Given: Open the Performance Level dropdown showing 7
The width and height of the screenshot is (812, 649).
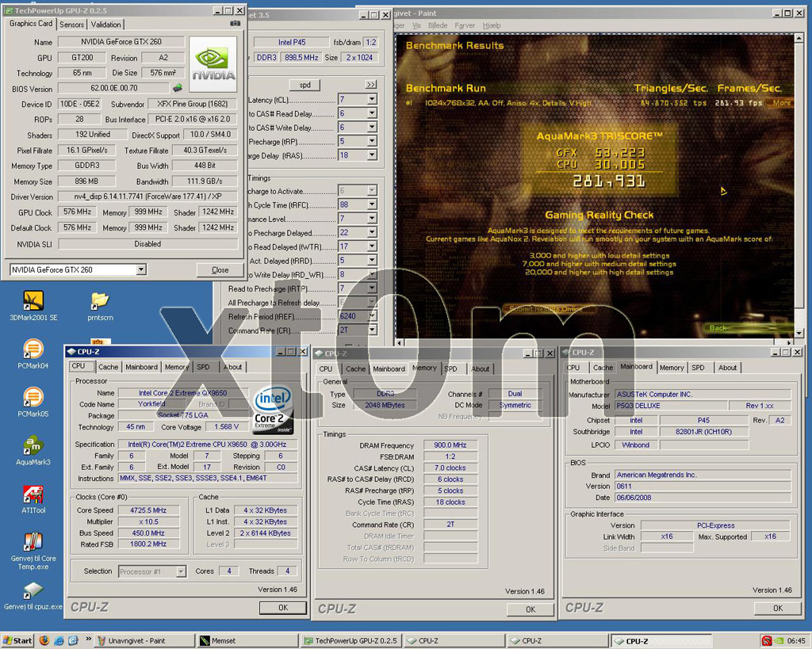Looking at the screenshot, I should tap(372, 219).
